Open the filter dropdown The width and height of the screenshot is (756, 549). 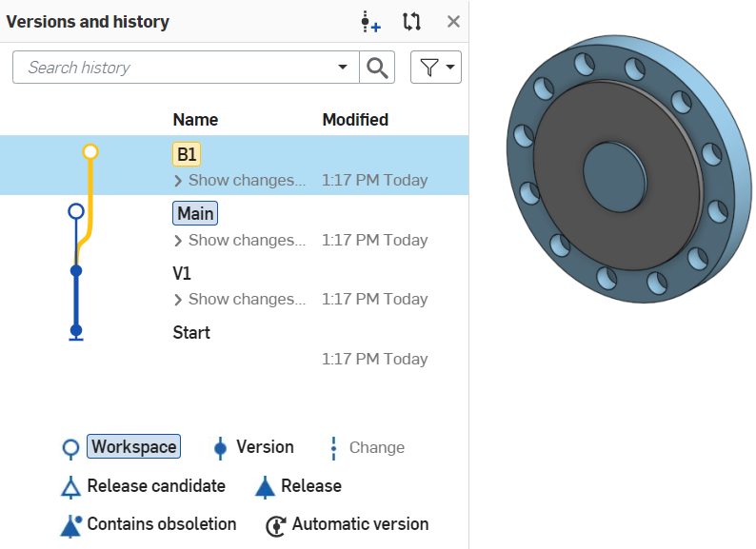point(436,68)
